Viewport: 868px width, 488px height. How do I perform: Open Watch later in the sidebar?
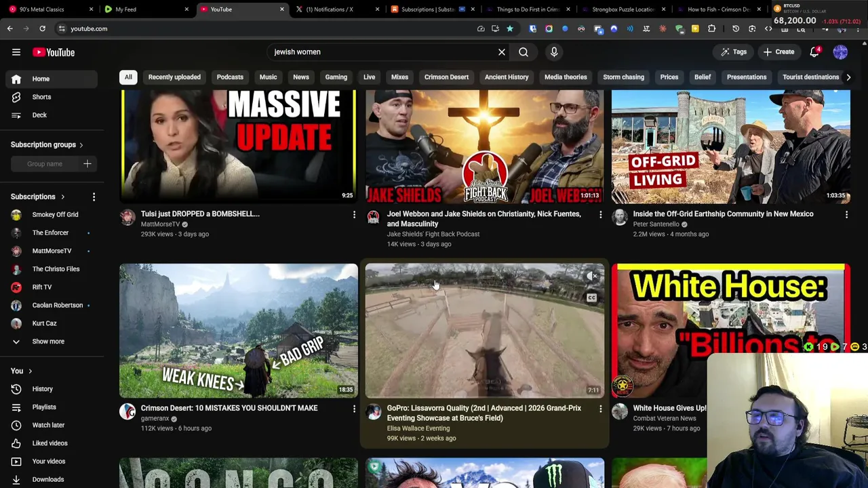(52, 425)
